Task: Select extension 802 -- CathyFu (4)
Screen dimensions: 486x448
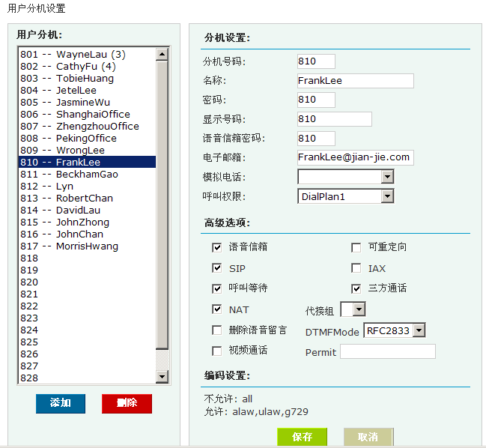Action: click(87, 67)
